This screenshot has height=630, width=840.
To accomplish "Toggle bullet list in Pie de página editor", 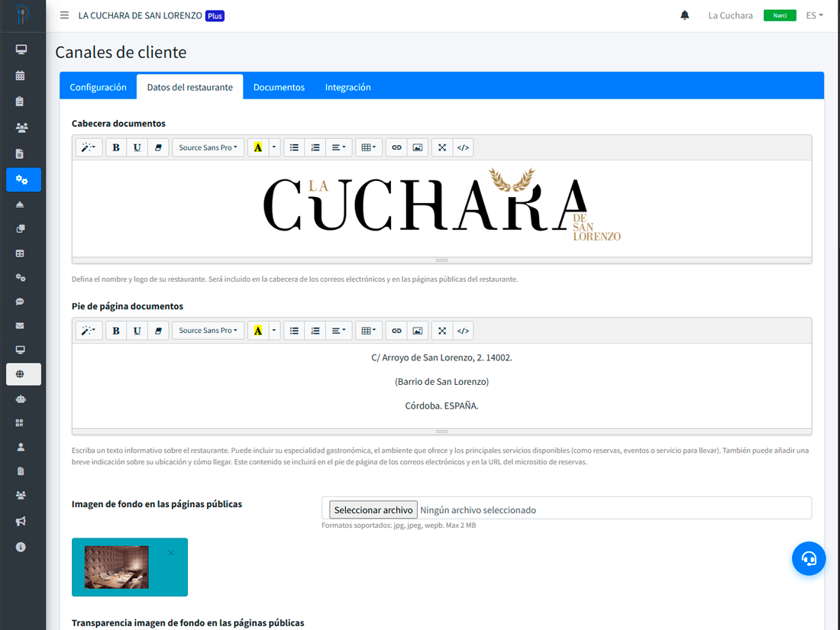I will click(294, 331).
